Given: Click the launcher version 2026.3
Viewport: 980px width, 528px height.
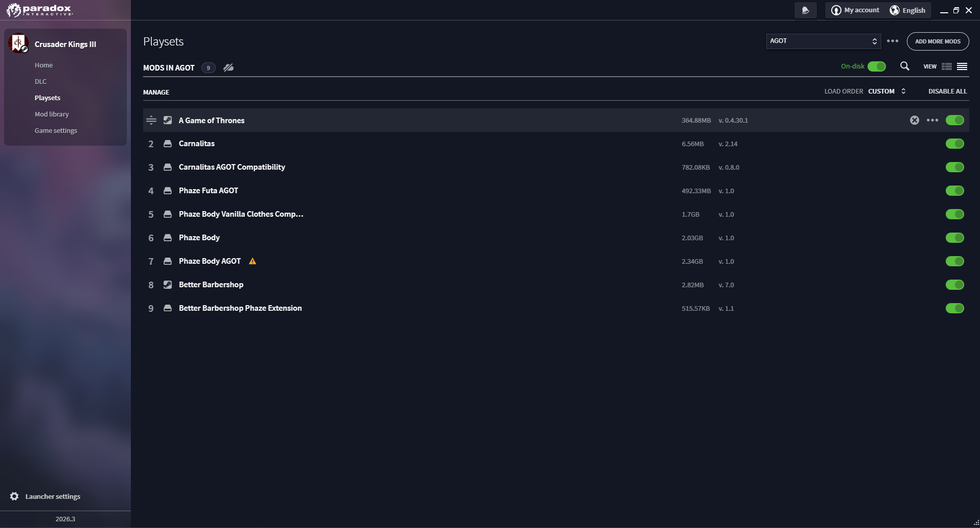Looking at the screenshot, I should click(65, 519).
